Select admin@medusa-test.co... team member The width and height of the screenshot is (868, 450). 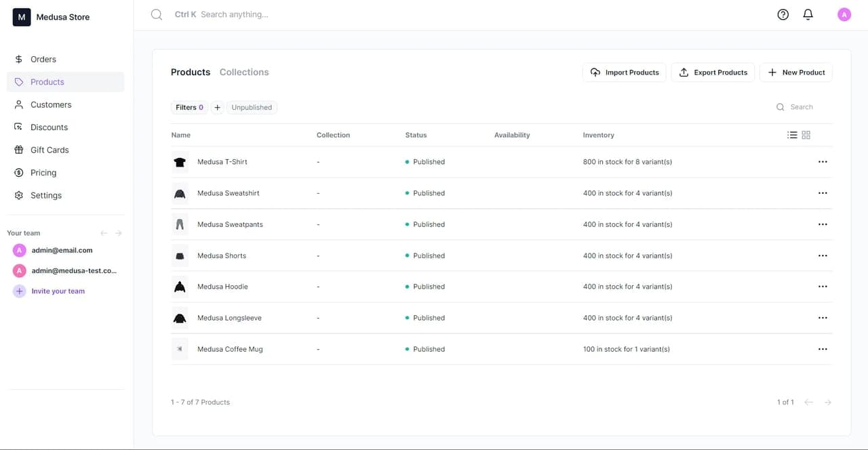(65, 270)
